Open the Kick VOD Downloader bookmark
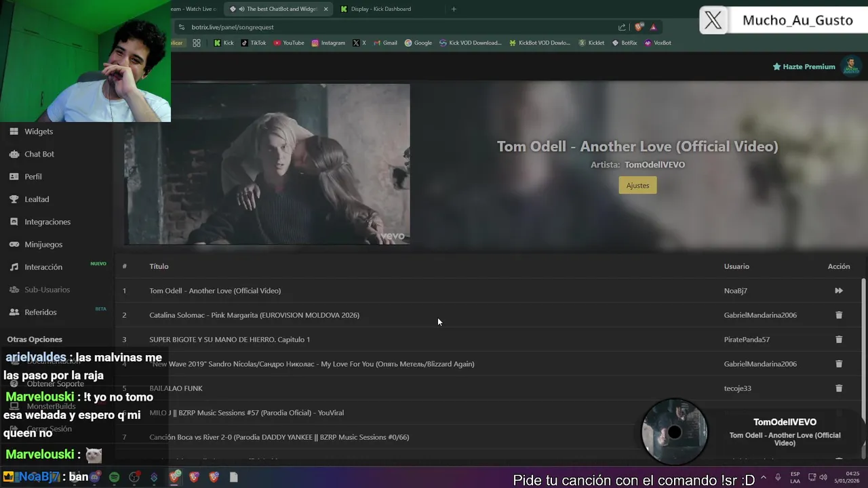This screenshot has width=868, height=488. point(471,43)
